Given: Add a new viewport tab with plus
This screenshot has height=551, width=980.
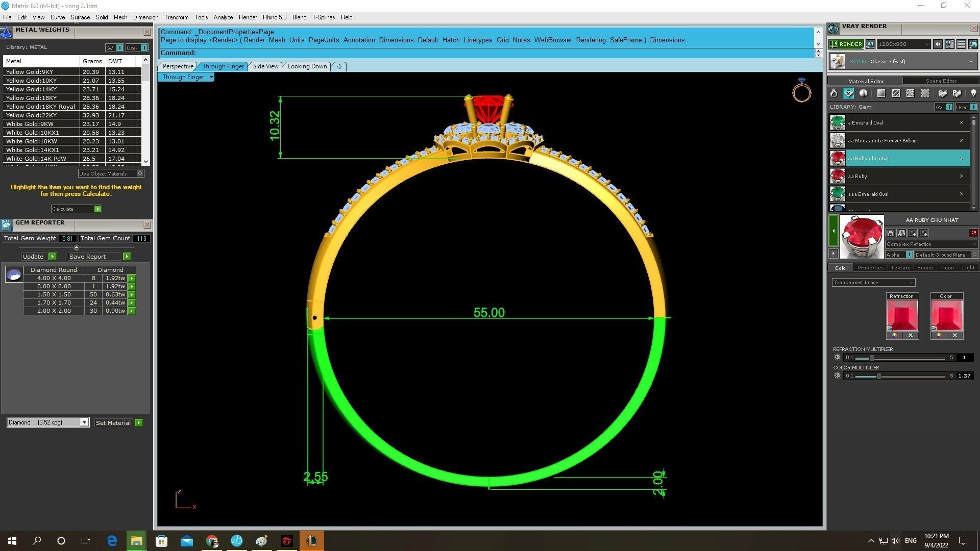Looking at the screenshot, I should [339, 66].
